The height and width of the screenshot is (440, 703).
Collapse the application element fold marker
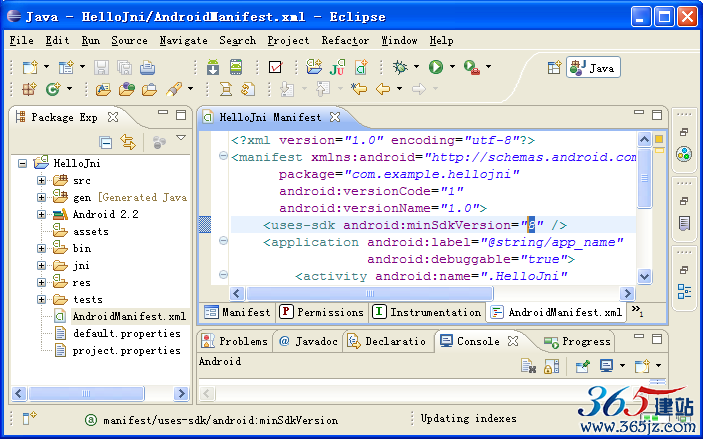pyautogui.click(x=223, y=241)
